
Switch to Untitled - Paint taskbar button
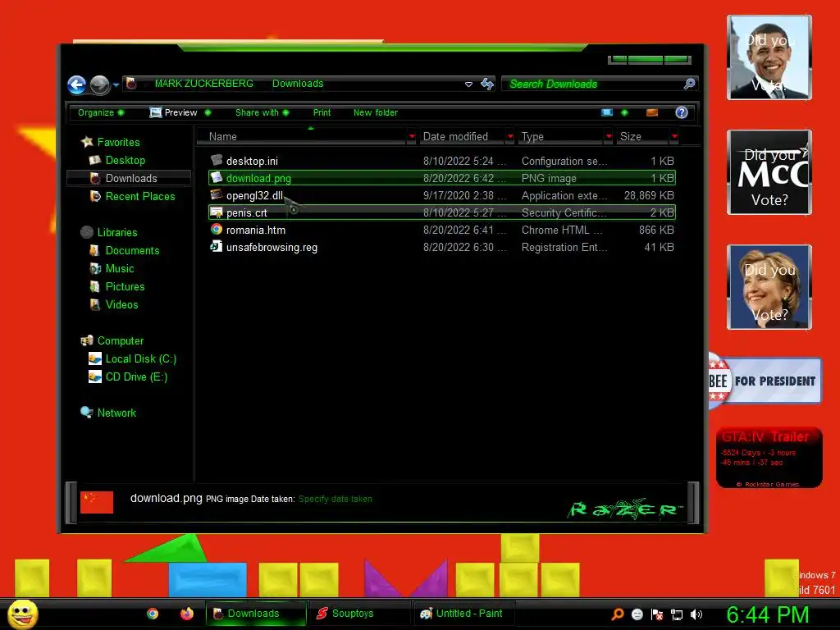tap(464, 614)
